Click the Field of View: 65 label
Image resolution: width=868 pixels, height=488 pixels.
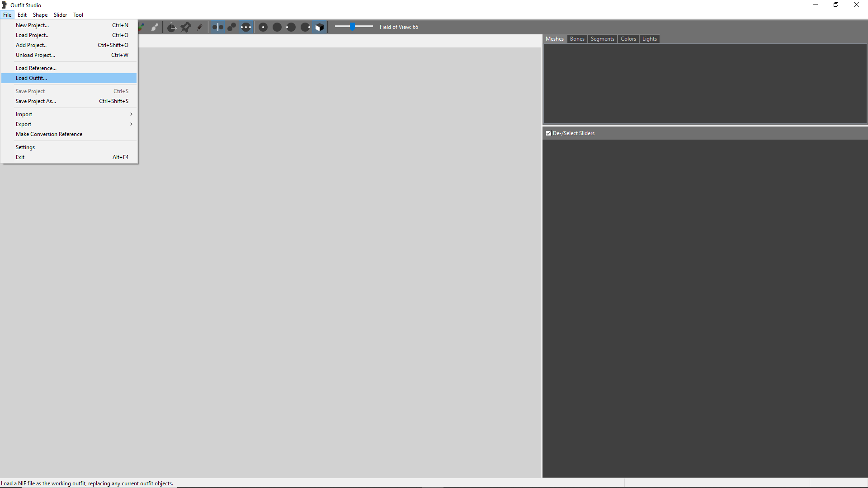point(399,27)
